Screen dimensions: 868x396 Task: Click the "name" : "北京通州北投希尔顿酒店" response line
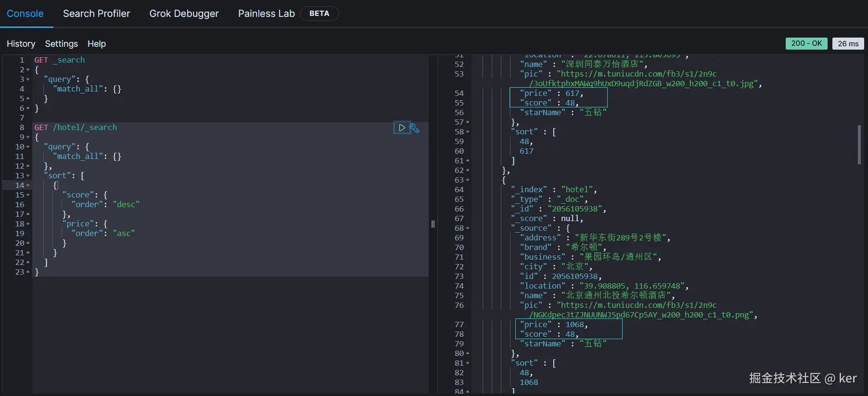point(598,296)
